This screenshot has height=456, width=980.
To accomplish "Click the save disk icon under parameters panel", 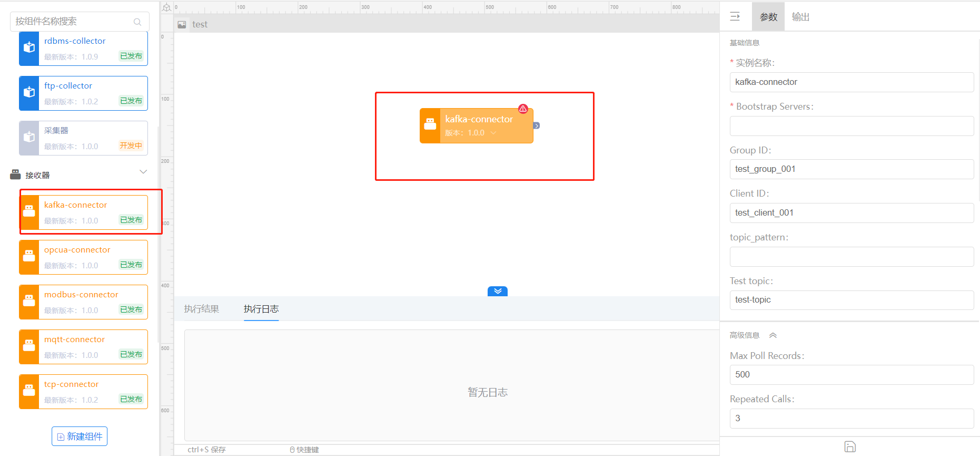I will tap(850, 447).
